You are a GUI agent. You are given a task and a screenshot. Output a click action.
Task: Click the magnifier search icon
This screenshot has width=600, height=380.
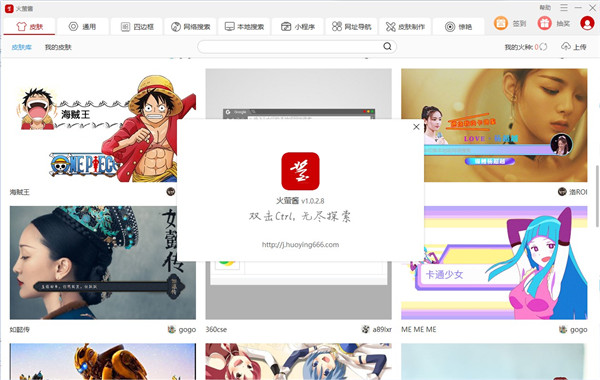387,46
